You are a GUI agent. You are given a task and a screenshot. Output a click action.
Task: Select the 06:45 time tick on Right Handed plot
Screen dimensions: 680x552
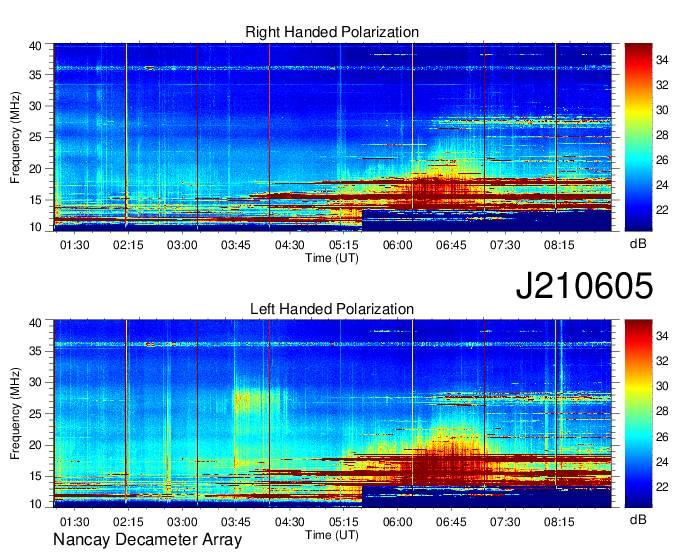(451, 245)
